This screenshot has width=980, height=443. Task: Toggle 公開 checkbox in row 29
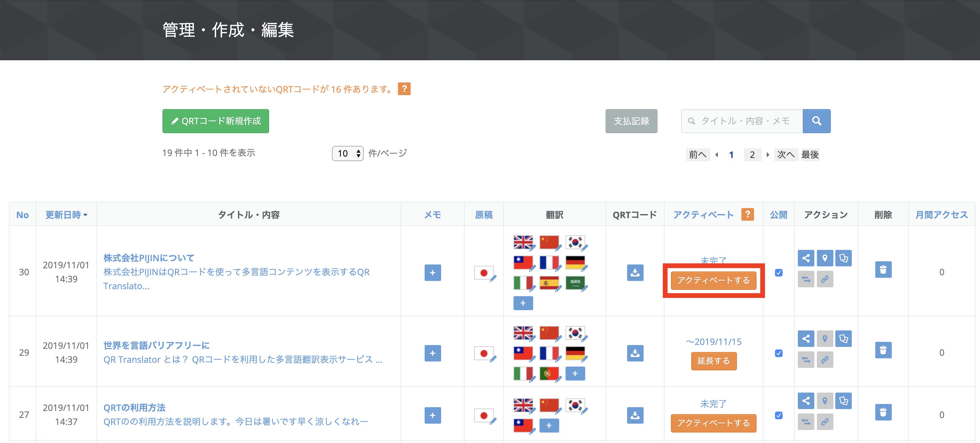pyautogui.click(x=779, y=353)
